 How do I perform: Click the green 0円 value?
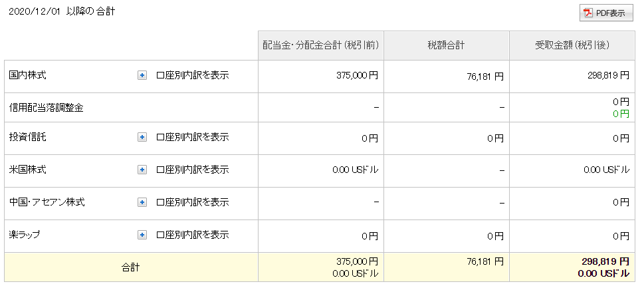point(620,114)
